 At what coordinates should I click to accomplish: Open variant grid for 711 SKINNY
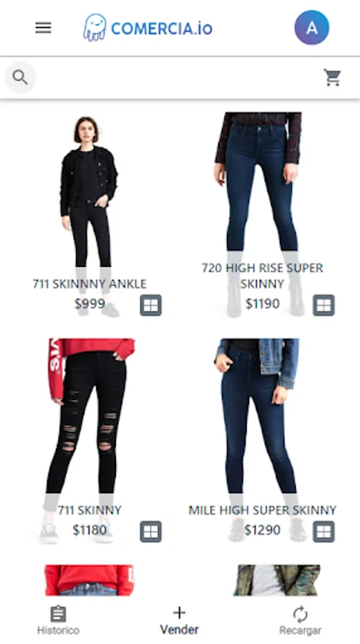151,532
